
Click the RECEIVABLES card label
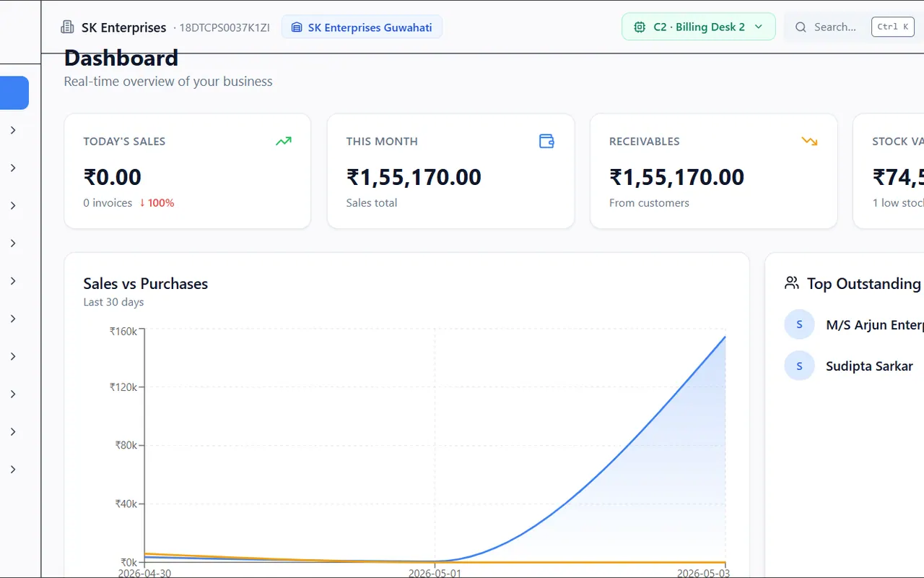click(x=645, y=142)
